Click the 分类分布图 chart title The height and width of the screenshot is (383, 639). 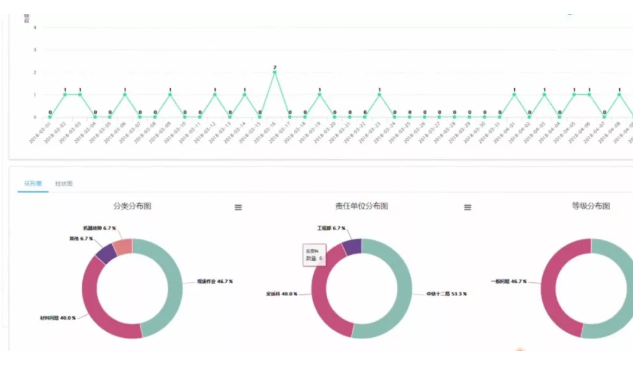click(x=132, y=206)
